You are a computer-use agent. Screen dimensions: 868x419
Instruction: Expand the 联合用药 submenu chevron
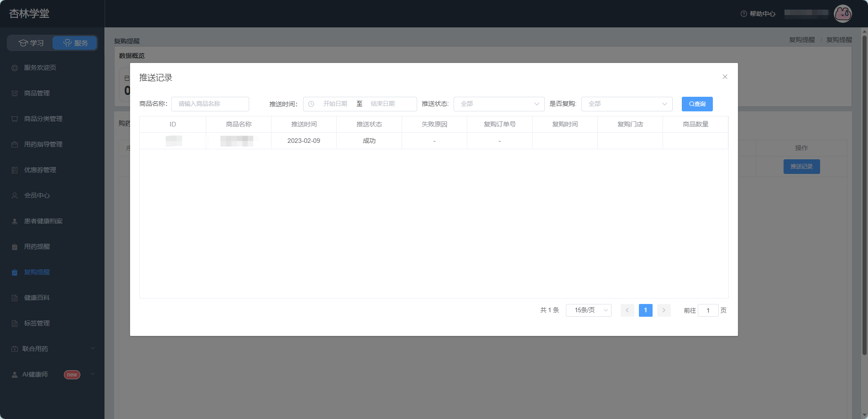click(93, 349)
